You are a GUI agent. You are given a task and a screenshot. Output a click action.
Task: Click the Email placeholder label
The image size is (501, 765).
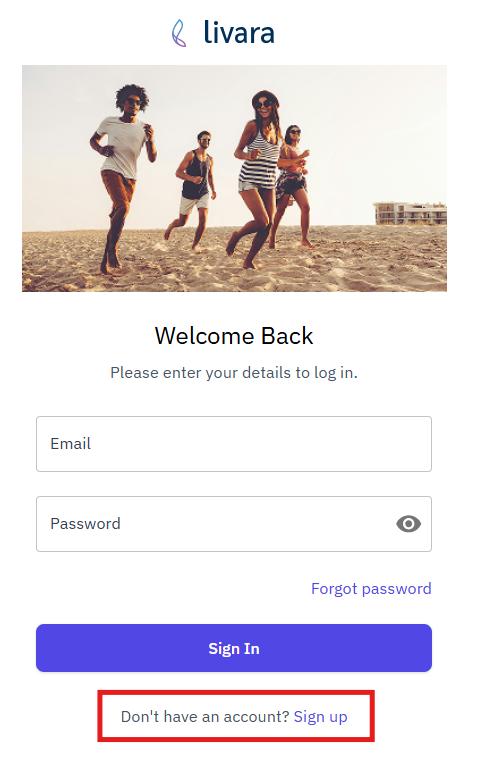point(71,444)
